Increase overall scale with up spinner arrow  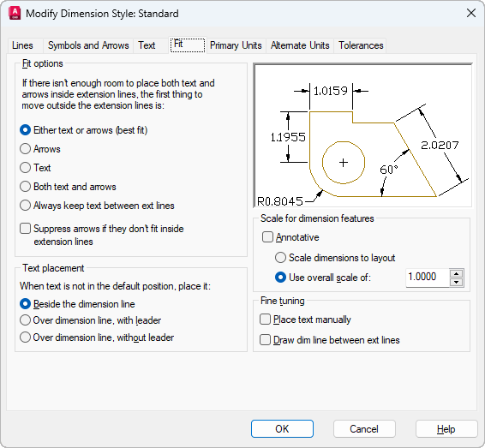click(x=456, y=273)
